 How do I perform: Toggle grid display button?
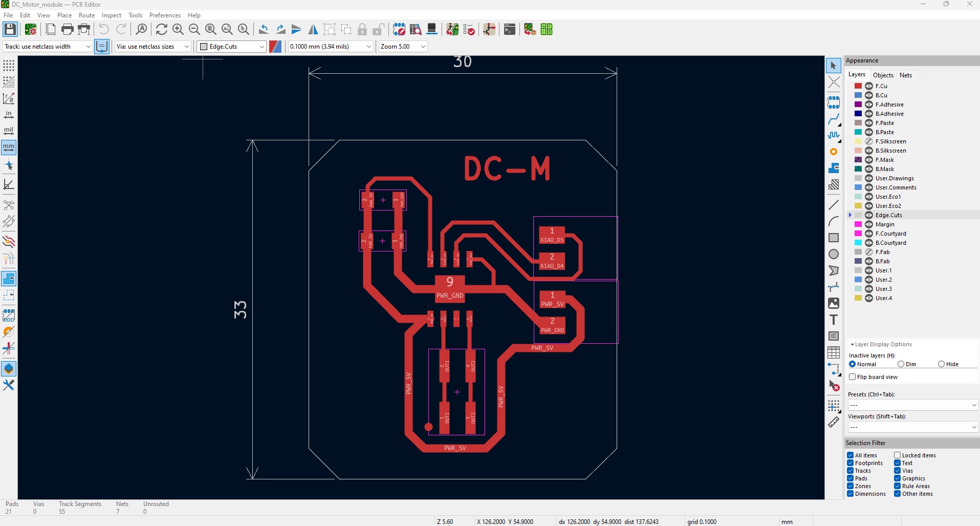click(9, 66)
